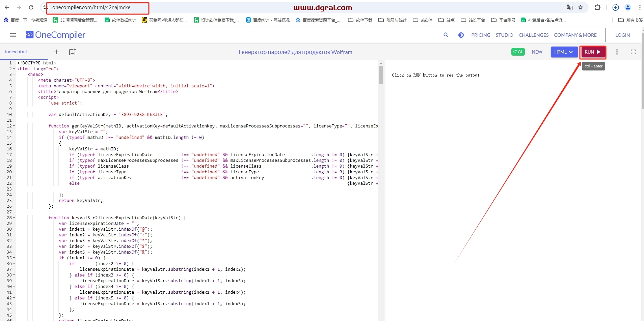Screen dimensions: 644x321
Task: Open the AI assistant button
Action: pyautogui.click(x=518, y=52)
